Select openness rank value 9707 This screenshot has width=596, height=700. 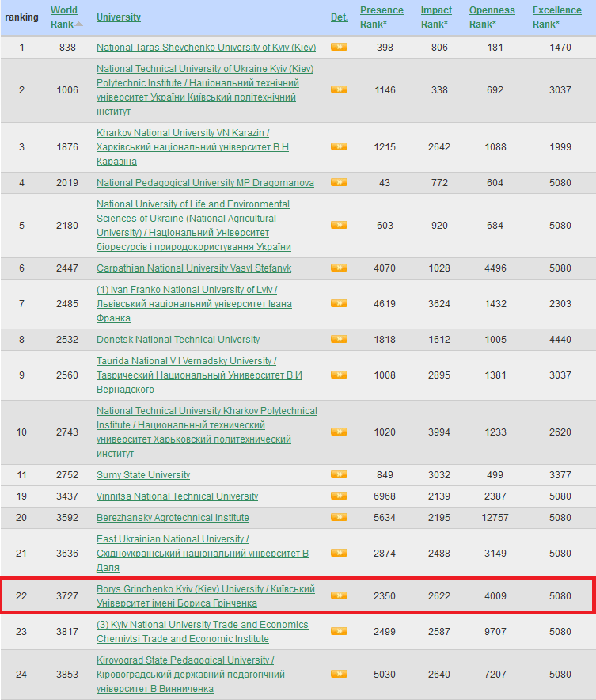(495, 632)
